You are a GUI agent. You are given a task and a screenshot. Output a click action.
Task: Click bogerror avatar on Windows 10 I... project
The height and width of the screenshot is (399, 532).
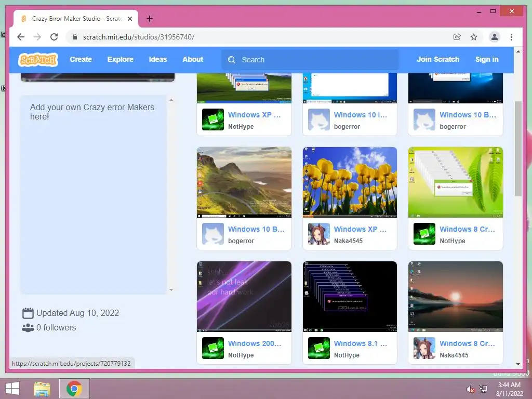click(318, 119)
